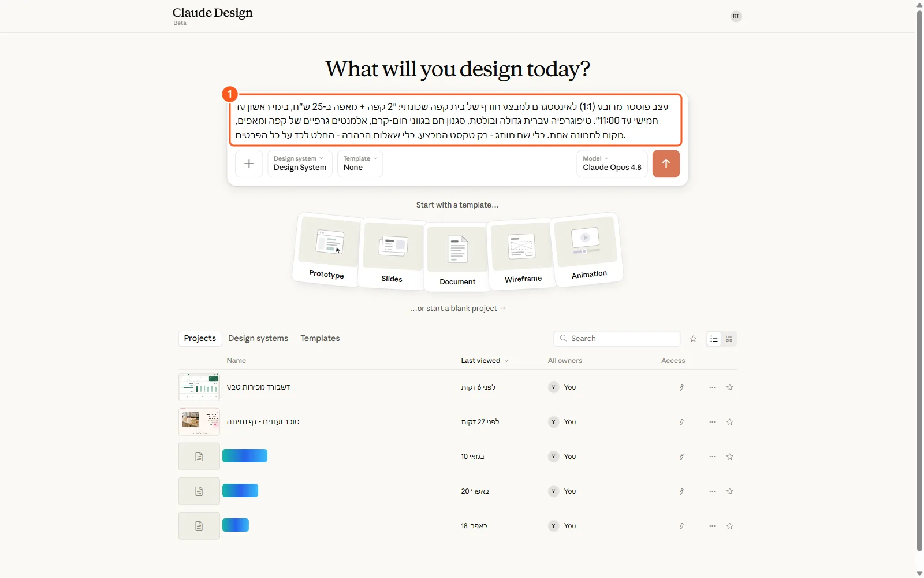Viewport: 924px width, 578px height.
Task: Send the prompt with the orange arrow button
Action: 666,164
